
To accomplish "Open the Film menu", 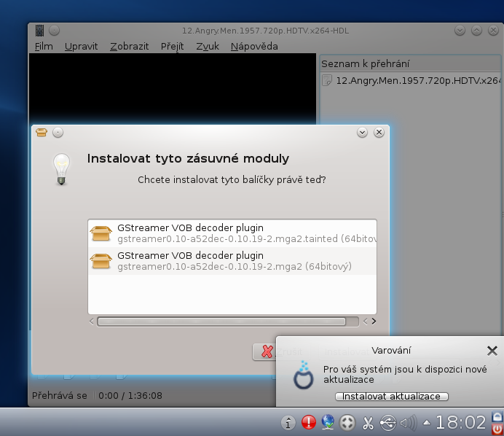I will [44, 46].
